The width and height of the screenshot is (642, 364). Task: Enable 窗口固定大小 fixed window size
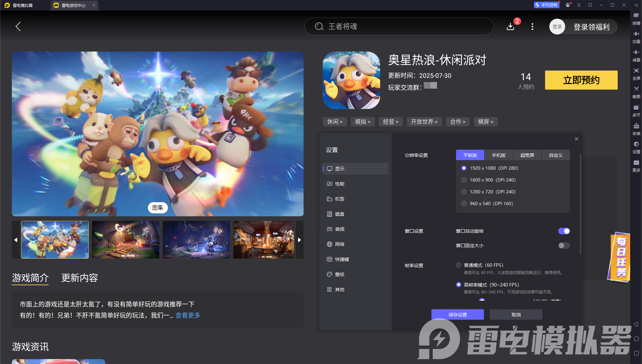pos(564,245)
